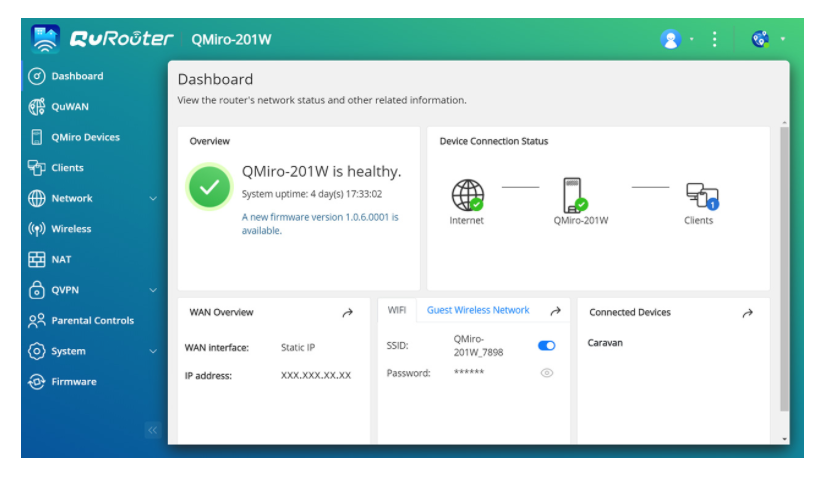
Task: Open new firmware version 1.0.6.0001 link
Action: [320, 224]
